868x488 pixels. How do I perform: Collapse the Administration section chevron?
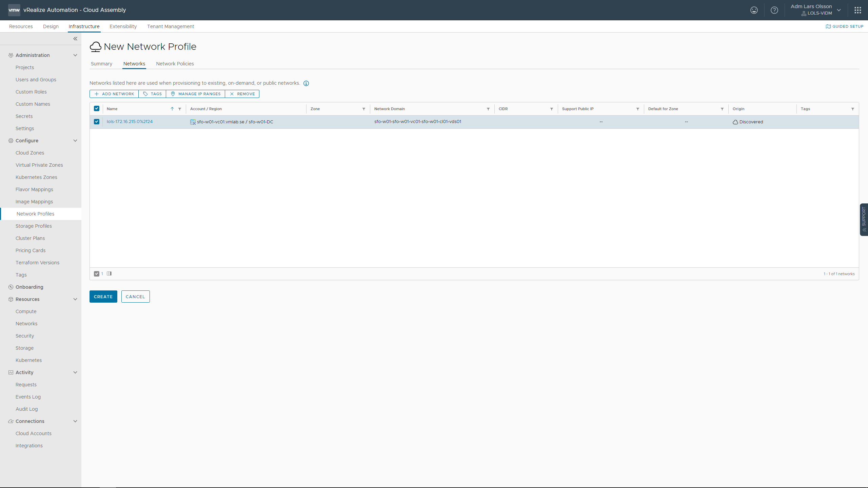(x=75, y=55)
